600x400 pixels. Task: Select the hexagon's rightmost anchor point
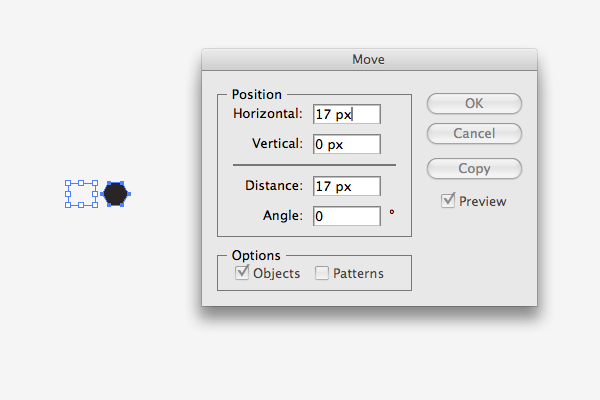(129, 194)
